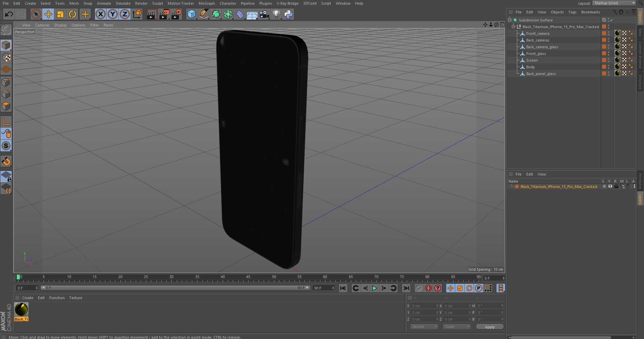Viewport: 644px width, 339px height.
Task: Switch to Points mode icon
Action: tap(6, 82)
